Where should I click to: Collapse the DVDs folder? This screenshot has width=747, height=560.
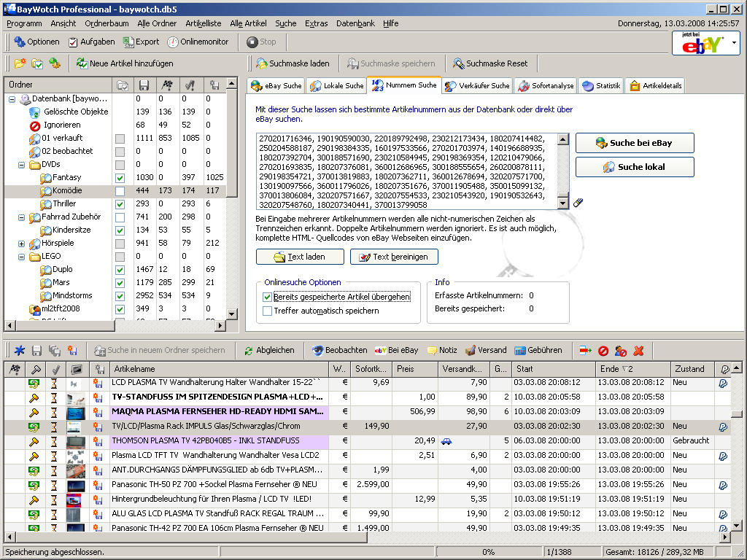coord(21,165)
